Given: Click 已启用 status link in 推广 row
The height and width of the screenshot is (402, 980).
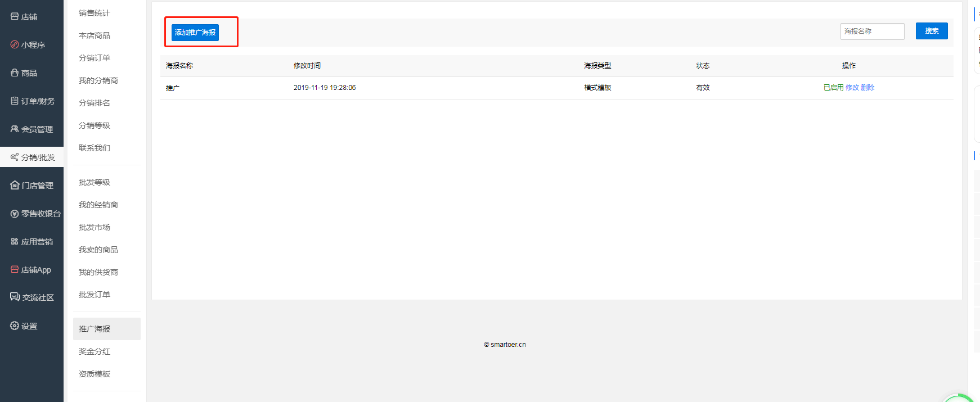Looking at the screenshot, I should (x=834, y=88).
